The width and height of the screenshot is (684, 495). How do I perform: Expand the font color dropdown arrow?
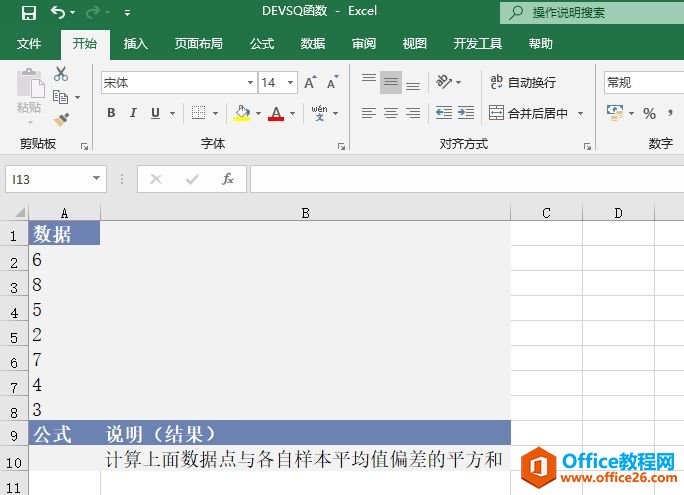tap(292, 113)
